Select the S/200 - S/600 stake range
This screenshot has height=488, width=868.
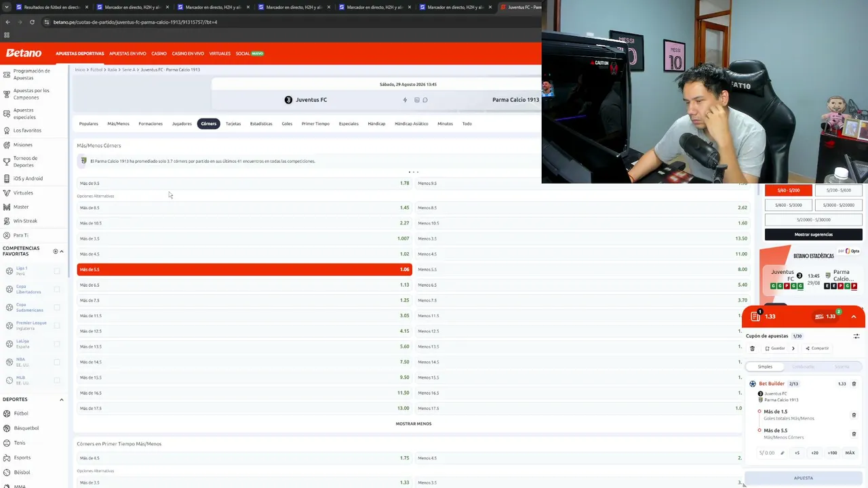coord(838,190)
